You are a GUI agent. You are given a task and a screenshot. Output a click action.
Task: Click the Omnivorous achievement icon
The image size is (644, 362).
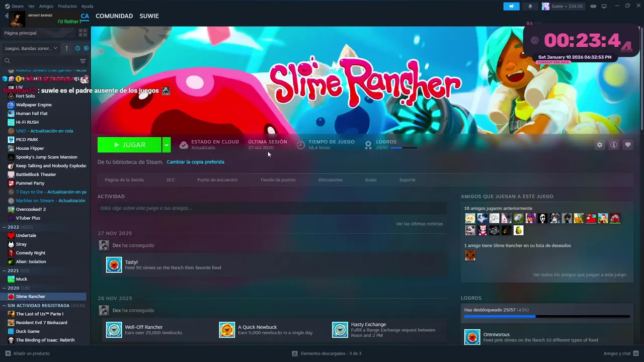pos(472,337)
